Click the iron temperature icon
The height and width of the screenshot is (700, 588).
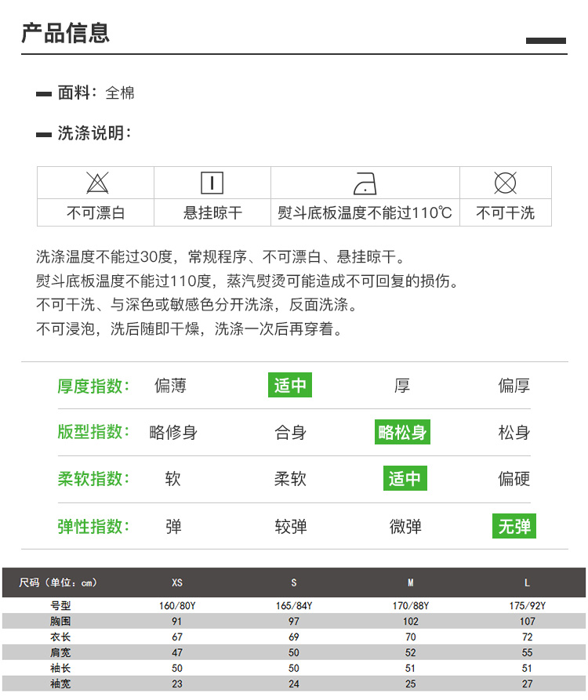365,183
